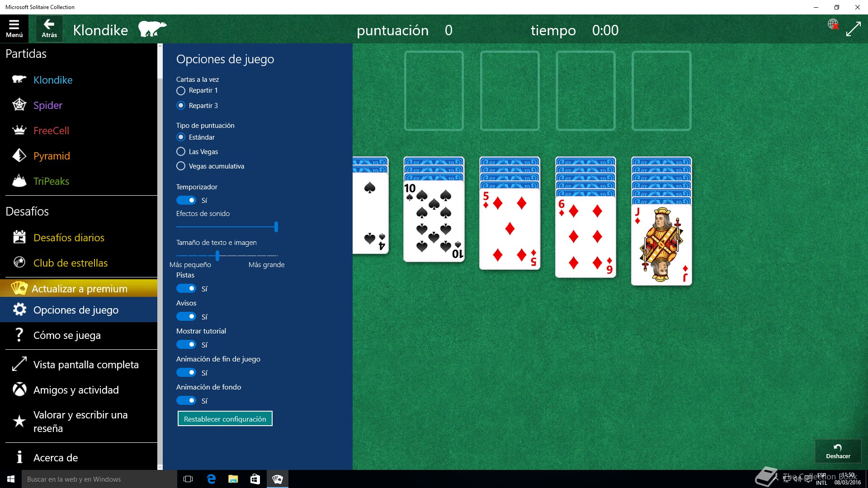Click the Desafíos diarios calendar icon
The width and height of the screenshot is (868, 488).
[x=19, y=237]
